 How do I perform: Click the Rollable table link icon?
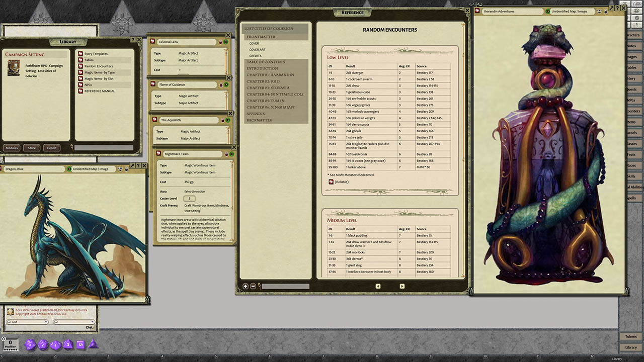coord(331,182)
